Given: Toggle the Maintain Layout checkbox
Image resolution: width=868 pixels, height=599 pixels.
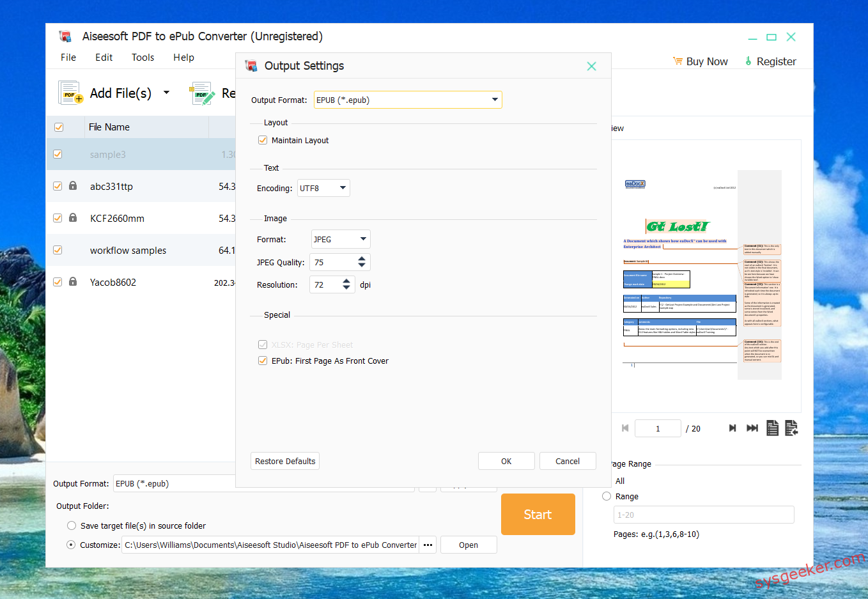Looking at the screenshot, I should coord(263,140).
